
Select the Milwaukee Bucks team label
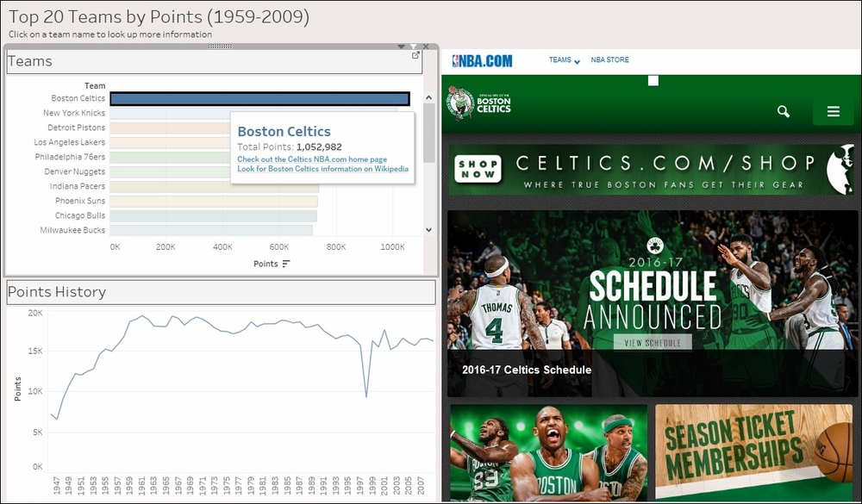tap(72, 230)
